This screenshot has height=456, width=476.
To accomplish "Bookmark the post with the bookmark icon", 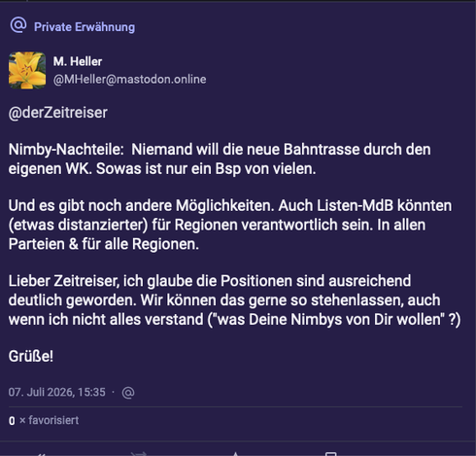I will [x=331, y=454].
